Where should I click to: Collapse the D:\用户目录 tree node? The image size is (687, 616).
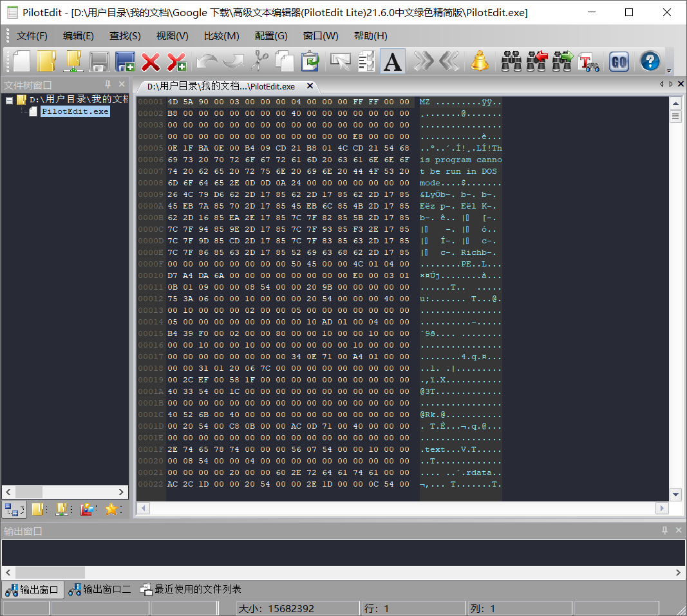click(x=9, y=100)
